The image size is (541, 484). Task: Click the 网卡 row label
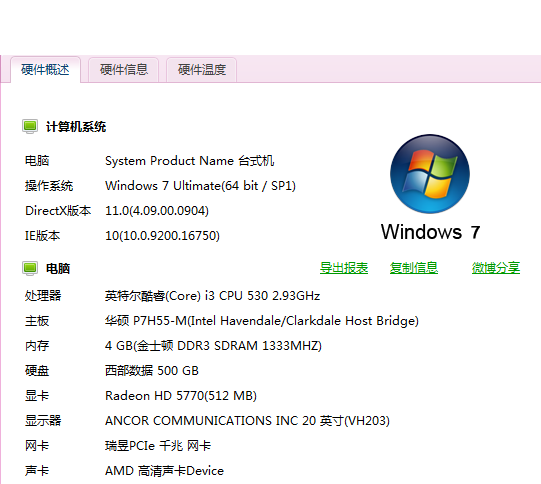37,446
